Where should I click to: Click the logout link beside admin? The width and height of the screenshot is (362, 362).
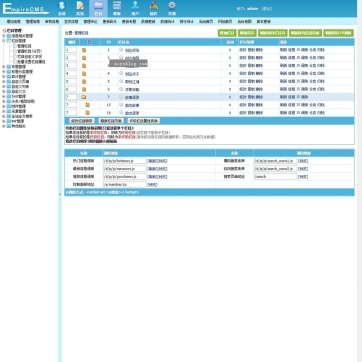[x=267, y=9]
